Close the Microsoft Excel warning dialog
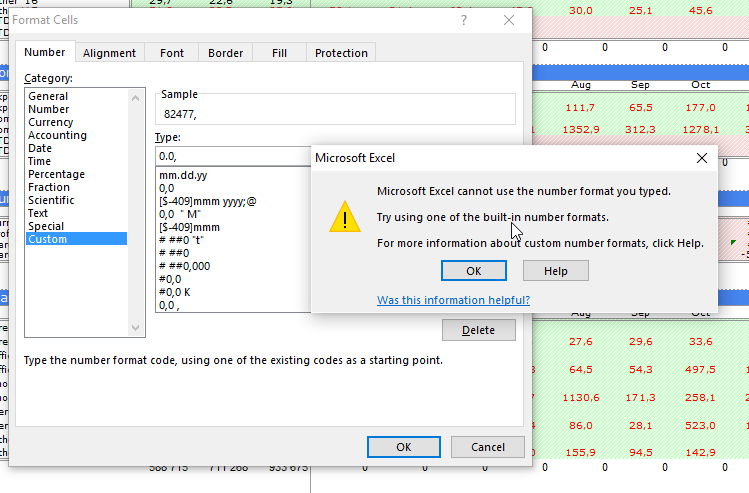This screenshot has height=493, width=749. point(702,158)
